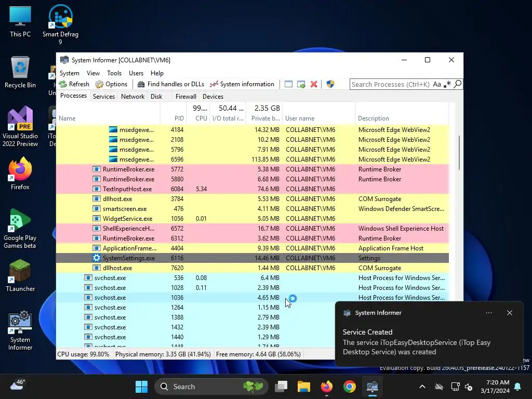This screenshot has width=532, height=399.
Task: Switch to the Firewall tab
Action: point(185,96)
